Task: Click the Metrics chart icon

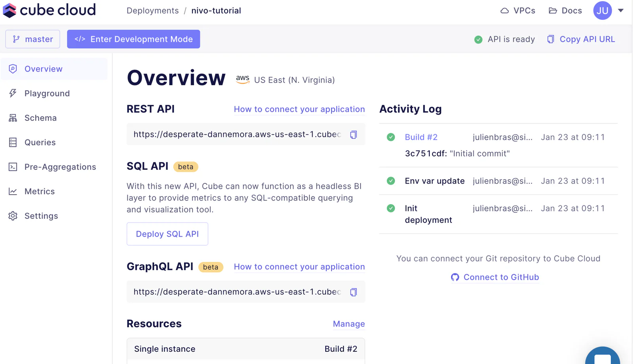Action: (13, 191)
